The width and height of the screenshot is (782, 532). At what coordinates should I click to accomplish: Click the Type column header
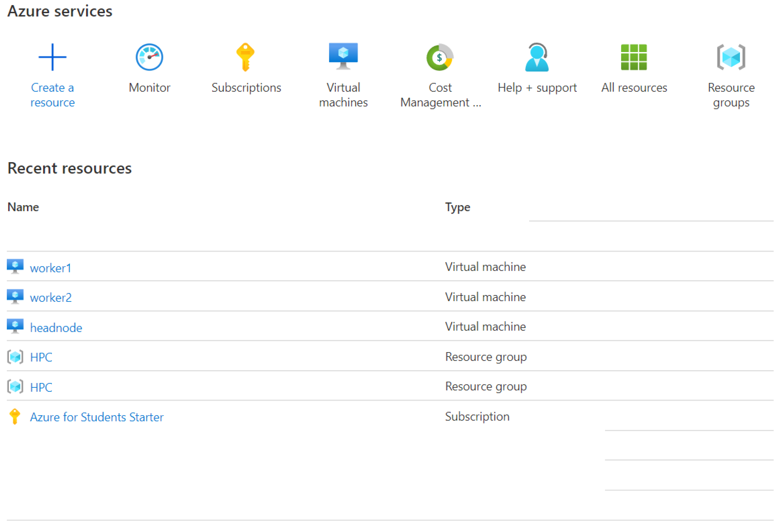[458, 207]
